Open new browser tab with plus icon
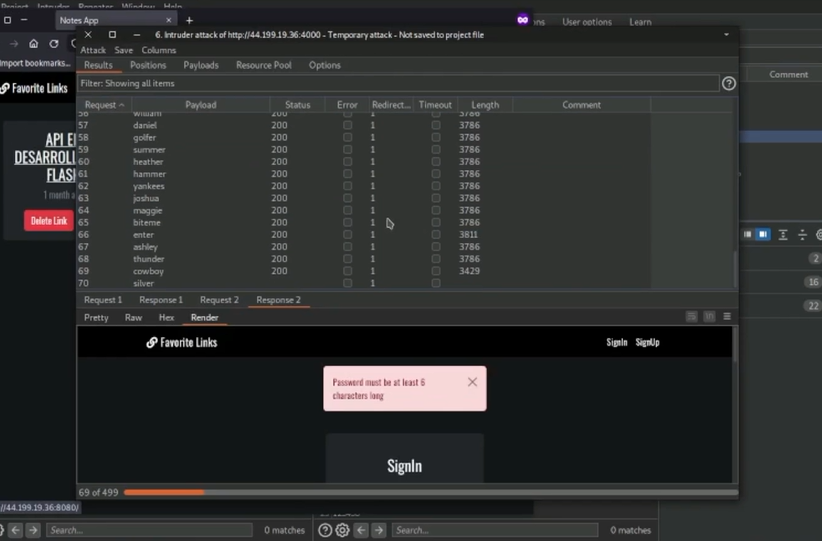The image size is (822, 541). (189, 20)
